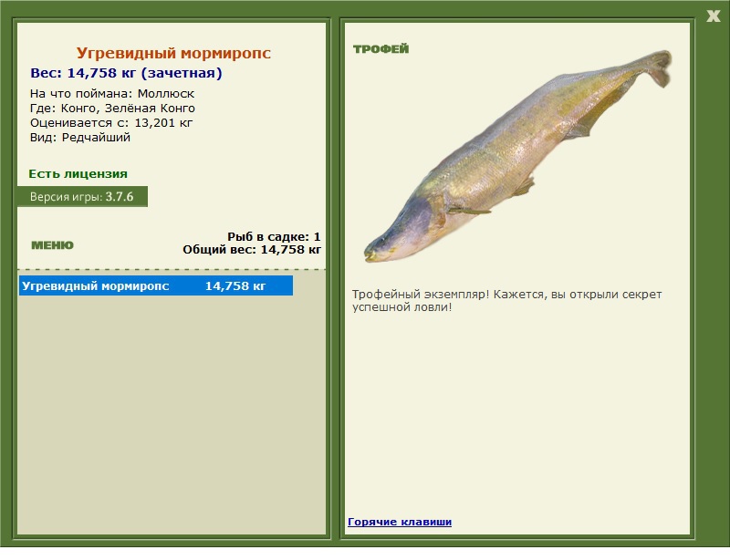Select Угревидный мормиропс row in the fish list
The image size is (730, 560).
pos(156,285)
